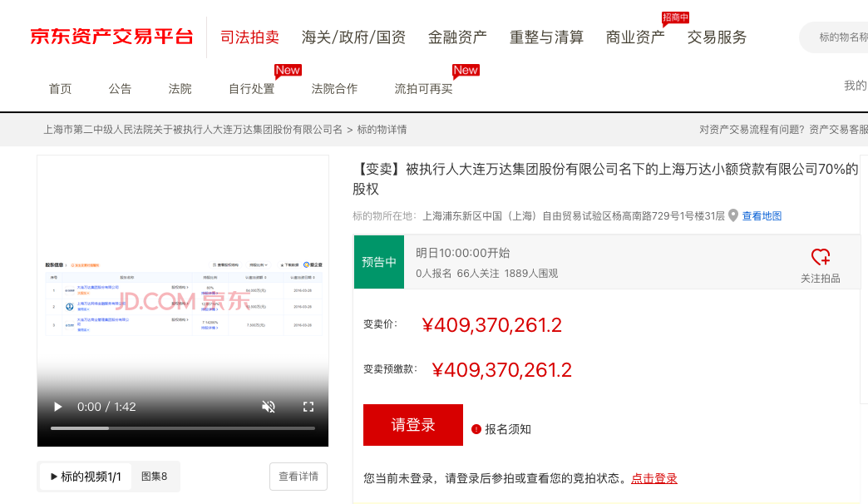
Task: Click the 【变卖】 item title
Action: (605, 179)
